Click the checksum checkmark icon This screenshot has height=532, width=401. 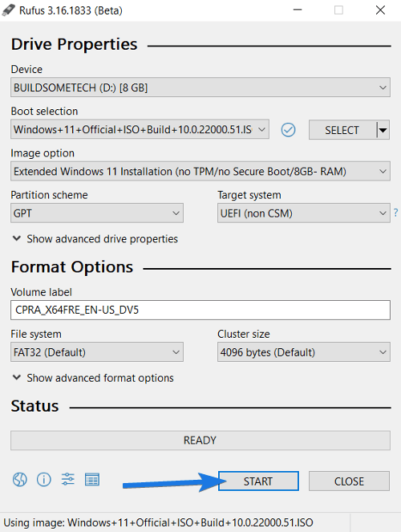click(x=288, y=130)
